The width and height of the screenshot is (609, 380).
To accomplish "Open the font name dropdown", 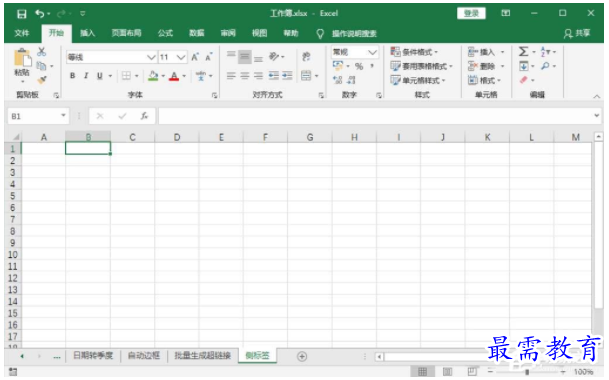I will pos(151,58).
